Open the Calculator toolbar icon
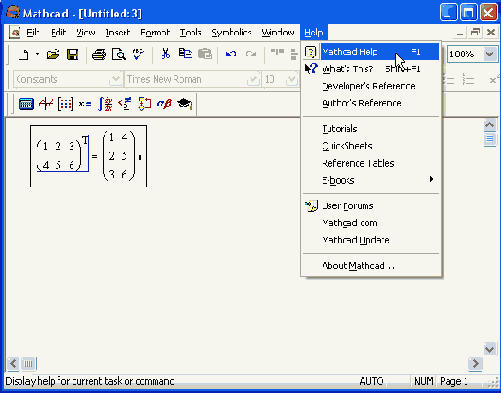Screen dimensions: 501x393 (x=26, y=104)
